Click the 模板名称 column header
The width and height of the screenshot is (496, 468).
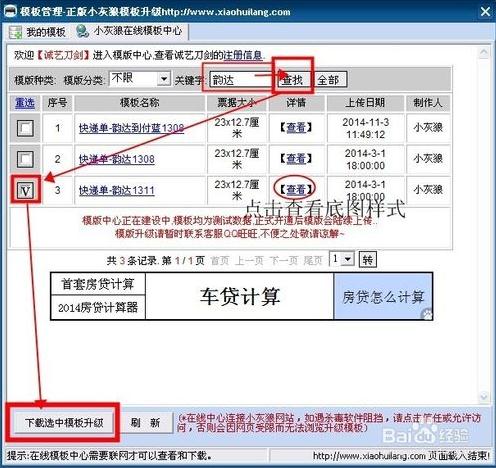click(140, 103)
